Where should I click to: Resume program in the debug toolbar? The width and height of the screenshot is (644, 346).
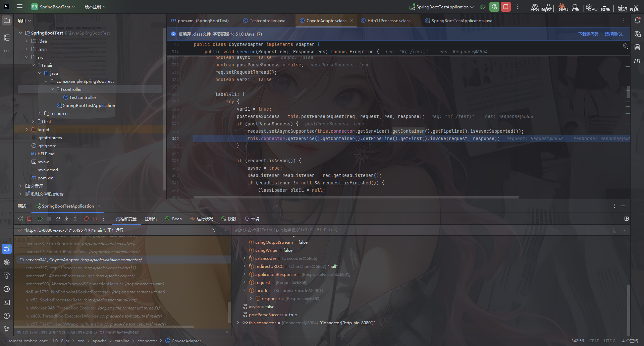40,219
